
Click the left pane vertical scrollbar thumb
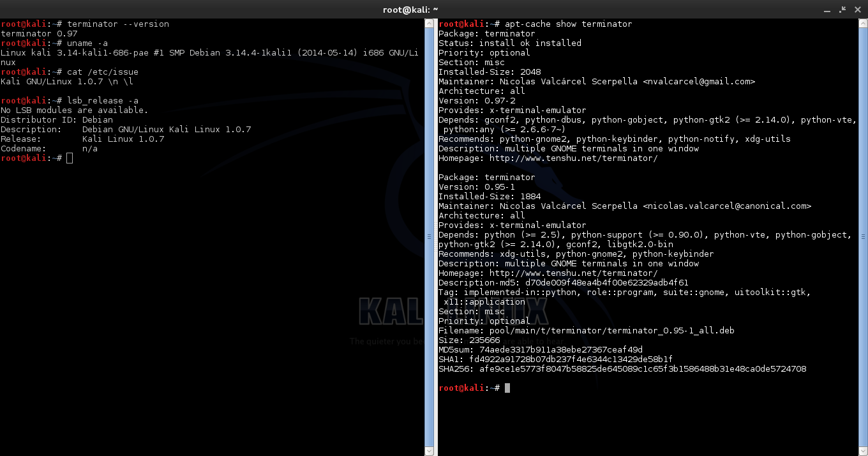coord(429,238)
